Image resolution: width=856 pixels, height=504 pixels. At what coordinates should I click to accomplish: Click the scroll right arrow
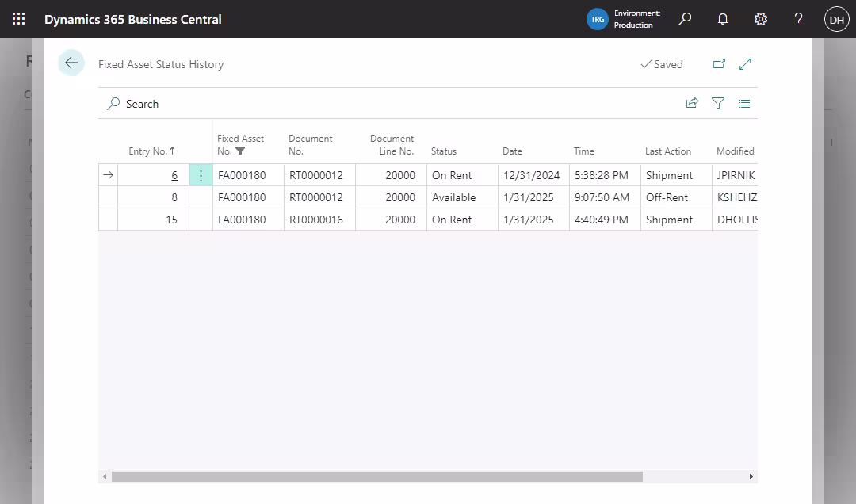tap(751, 477)
